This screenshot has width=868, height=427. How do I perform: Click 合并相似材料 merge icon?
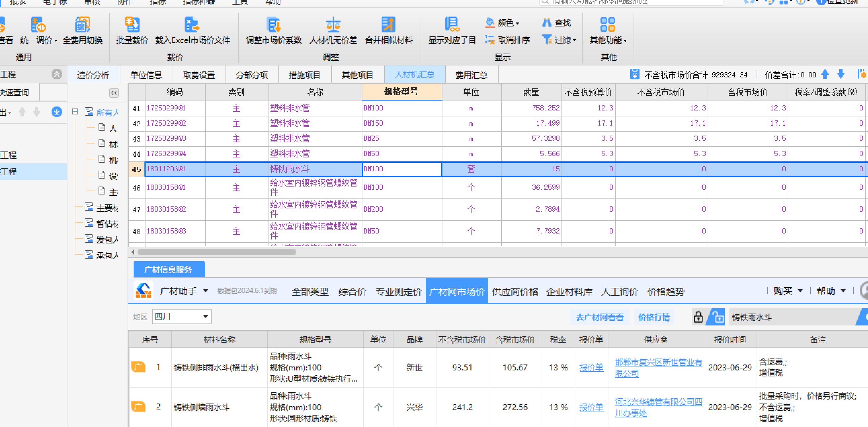pos(389,24)
